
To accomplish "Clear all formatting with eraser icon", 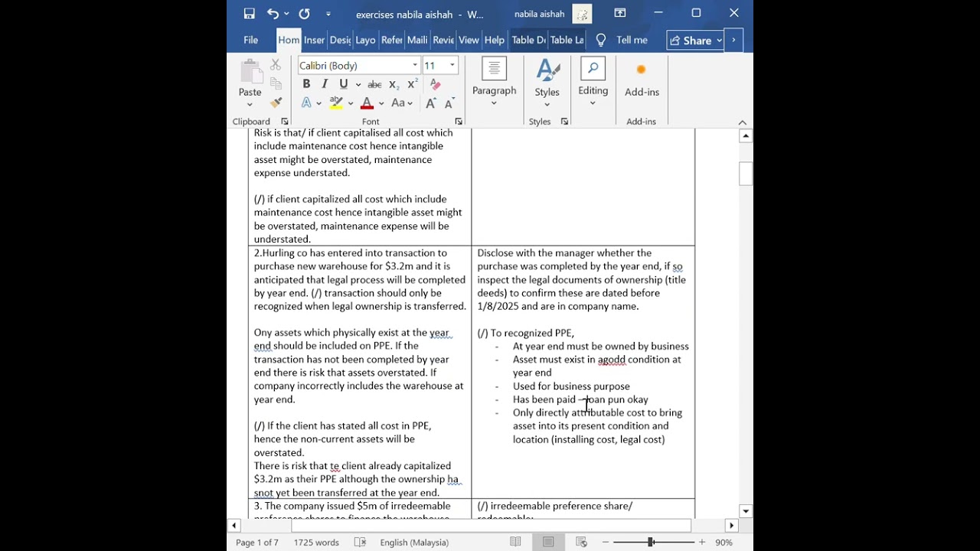I will [435, 84].
